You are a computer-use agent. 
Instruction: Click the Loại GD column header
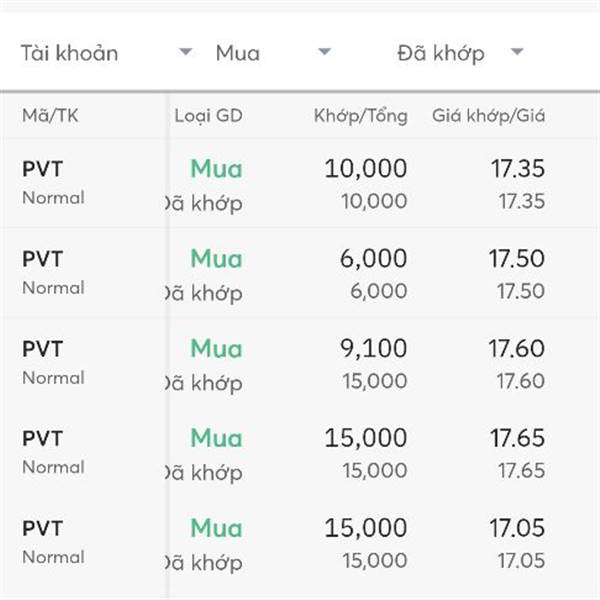click(x=208, y=116)
